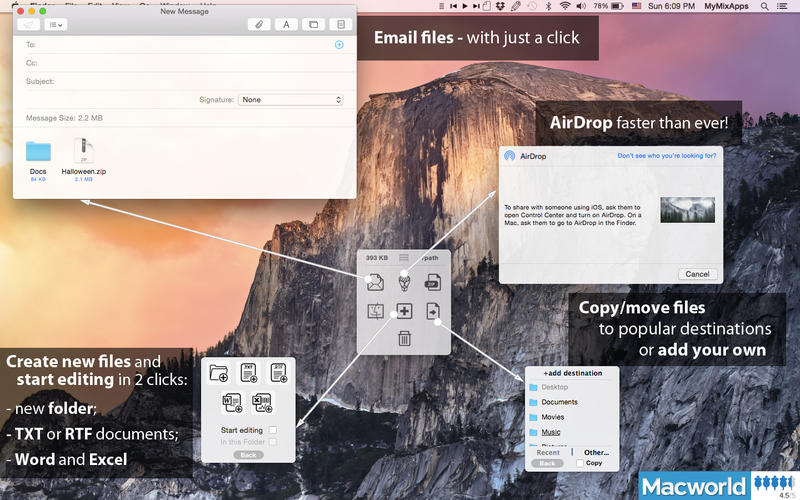Click the create new file plus icon
This screenshot has height=500, width=800.
click(x=404, y=311)
